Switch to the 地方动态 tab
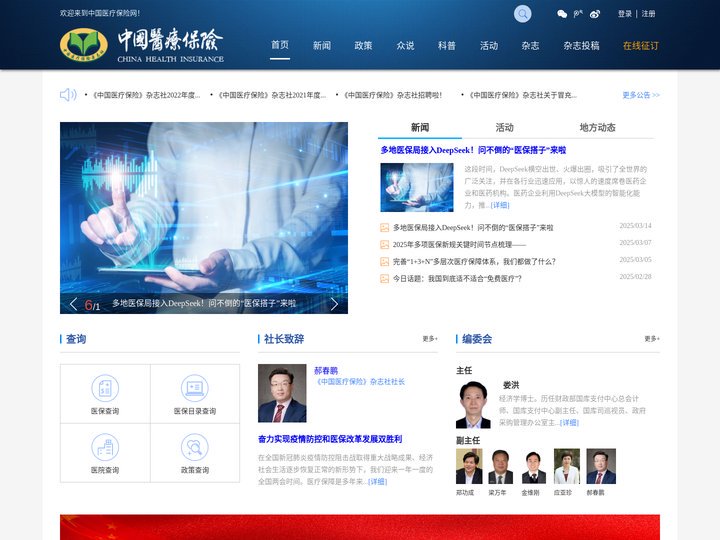720x540 pixels. pos(597,128)
